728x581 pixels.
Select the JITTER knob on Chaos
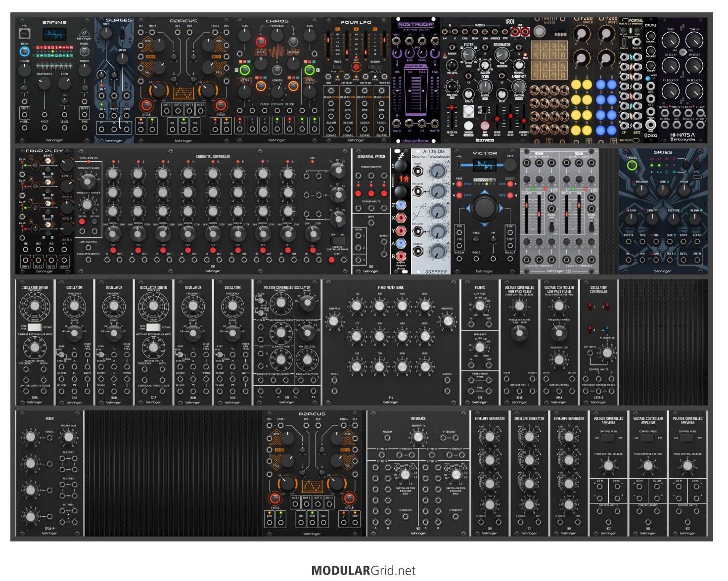pos(244,91)
